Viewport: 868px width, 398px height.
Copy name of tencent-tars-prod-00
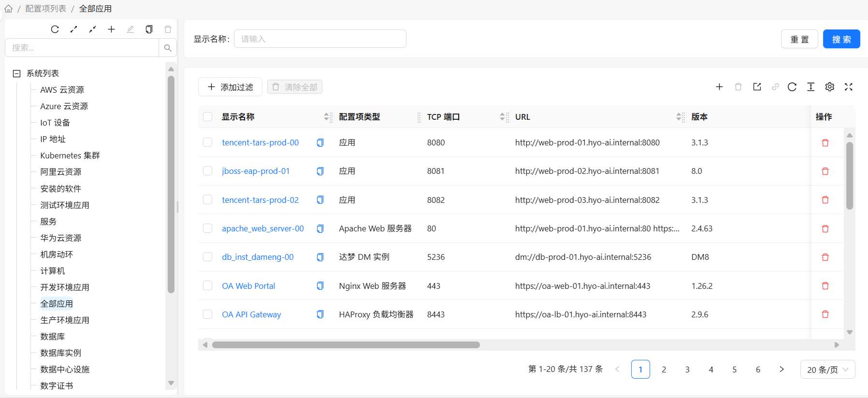click(320, 142)
